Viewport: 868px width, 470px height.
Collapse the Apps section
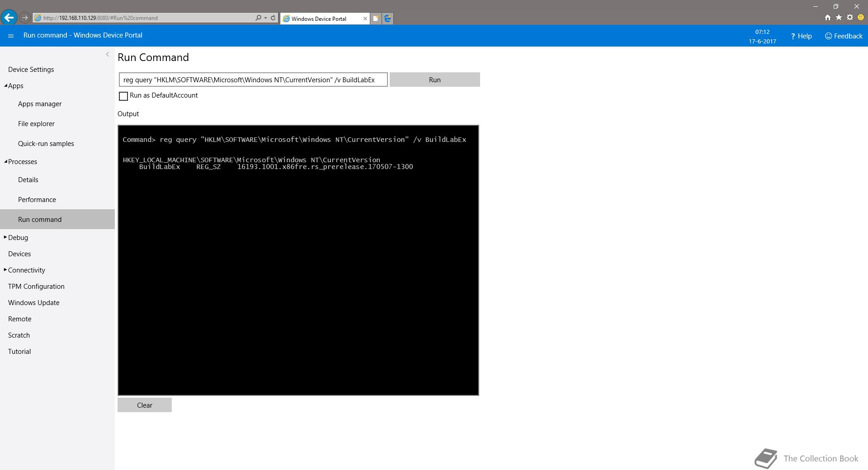[x=6, y=86]
